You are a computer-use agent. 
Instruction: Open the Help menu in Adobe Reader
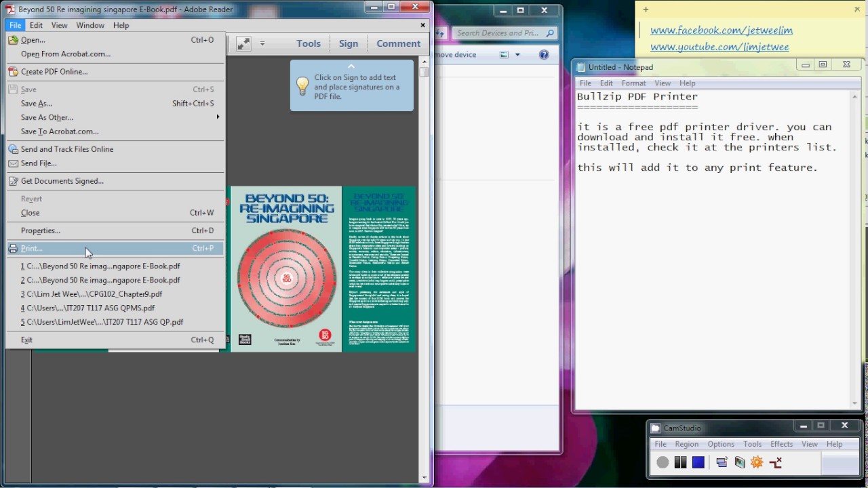point(121,25)
